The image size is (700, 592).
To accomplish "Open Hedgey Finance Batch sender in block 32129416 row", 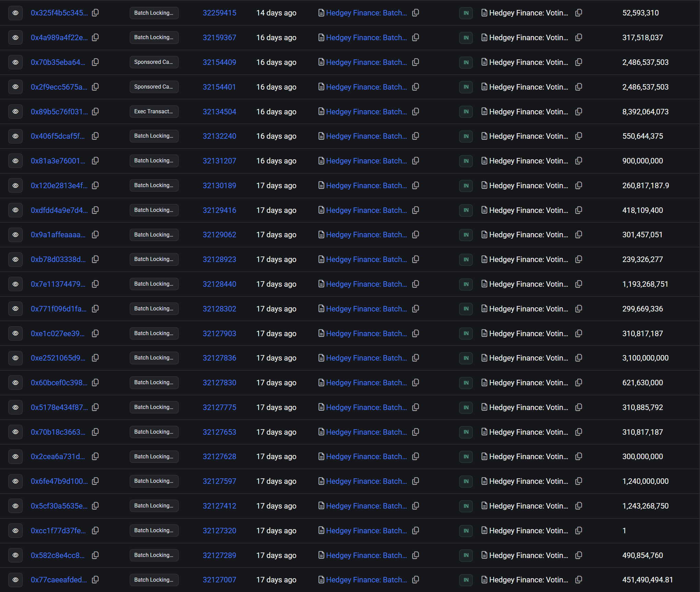I will 366,210.
